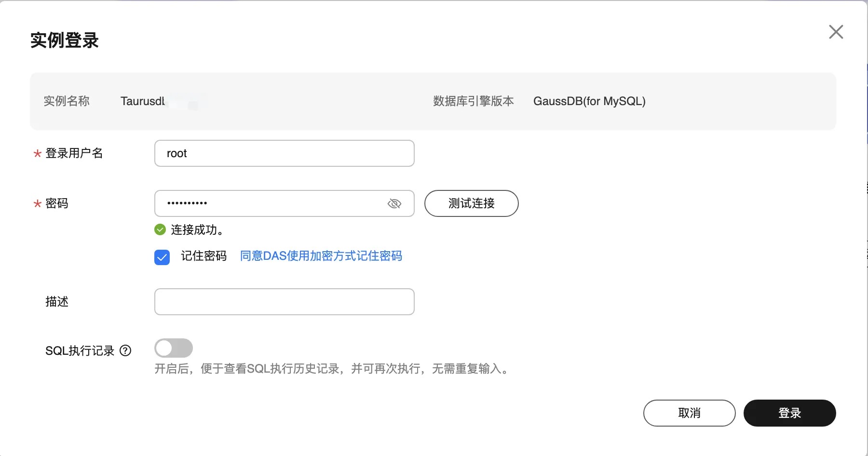Open the 同意DAS使用加密方式记住密码 link
The image size is (868, 456).
pos(321,256)
